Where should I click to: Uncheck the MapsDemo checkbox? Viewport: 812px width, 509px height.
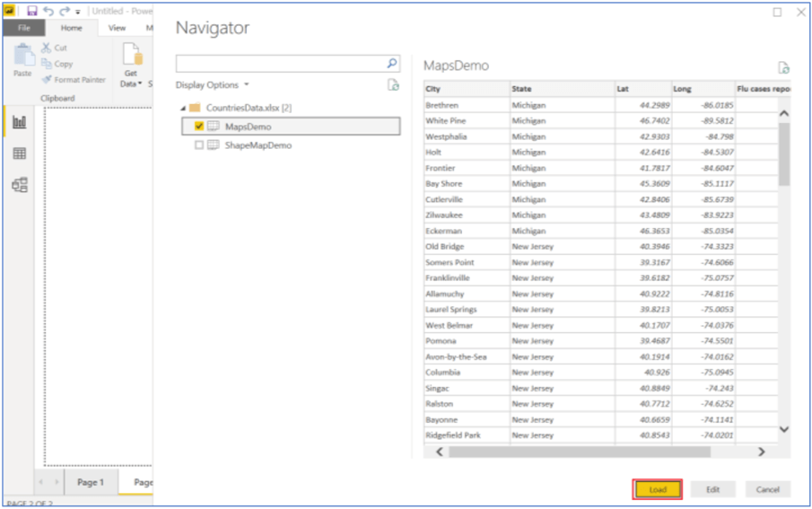coord(199,126)
